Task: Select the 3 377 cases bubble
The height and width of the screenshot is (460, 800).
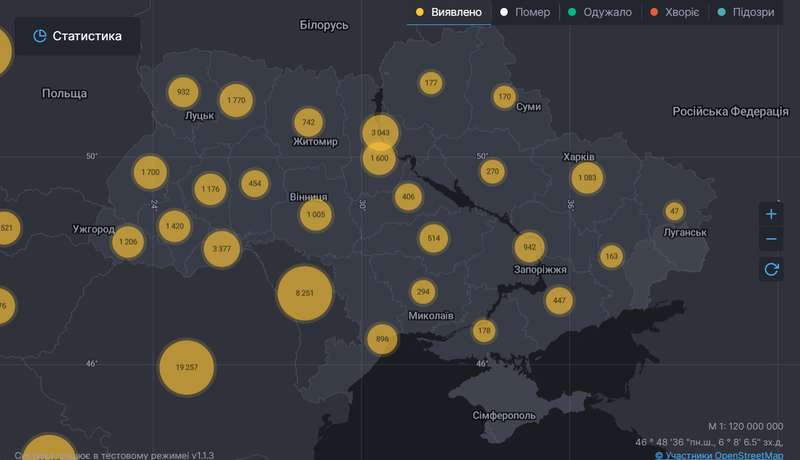Action: [222, 249]
